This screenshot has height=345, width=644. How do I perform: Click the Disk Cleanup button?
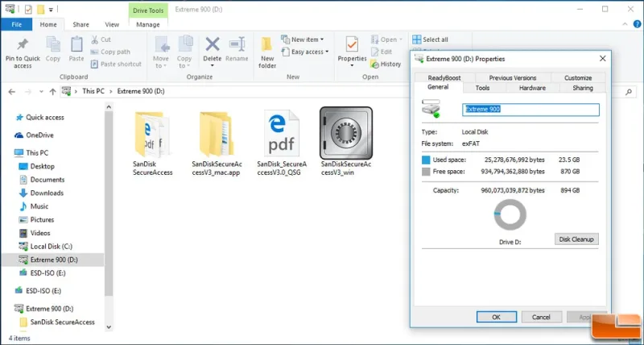coord(576,239)
